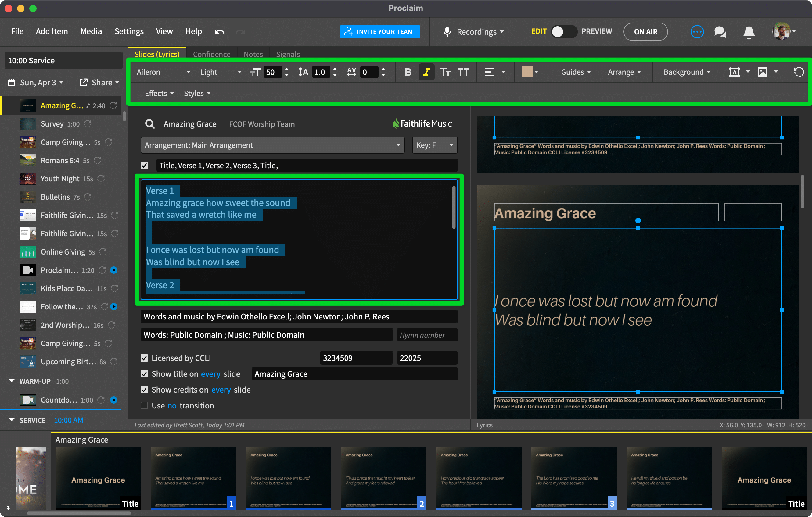Open the blue more-options circle icon
Viewport: 812px width, 517px height.
(697, 32)
